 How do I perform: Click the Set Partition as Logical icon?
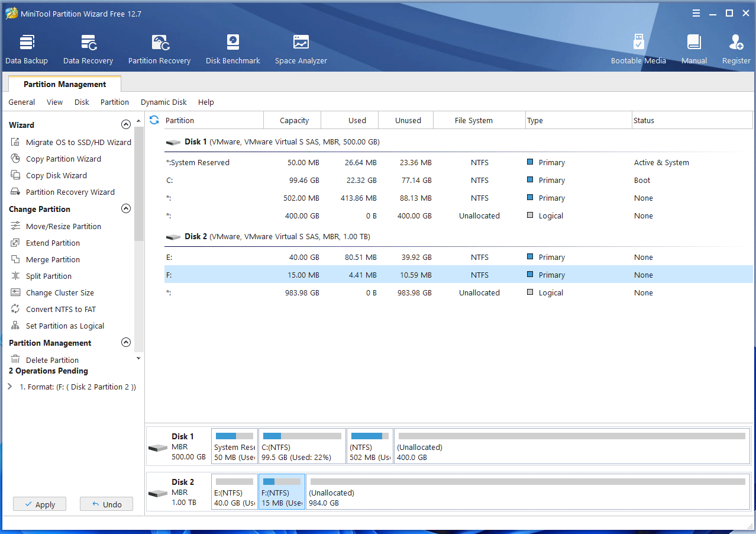(15, 326)
